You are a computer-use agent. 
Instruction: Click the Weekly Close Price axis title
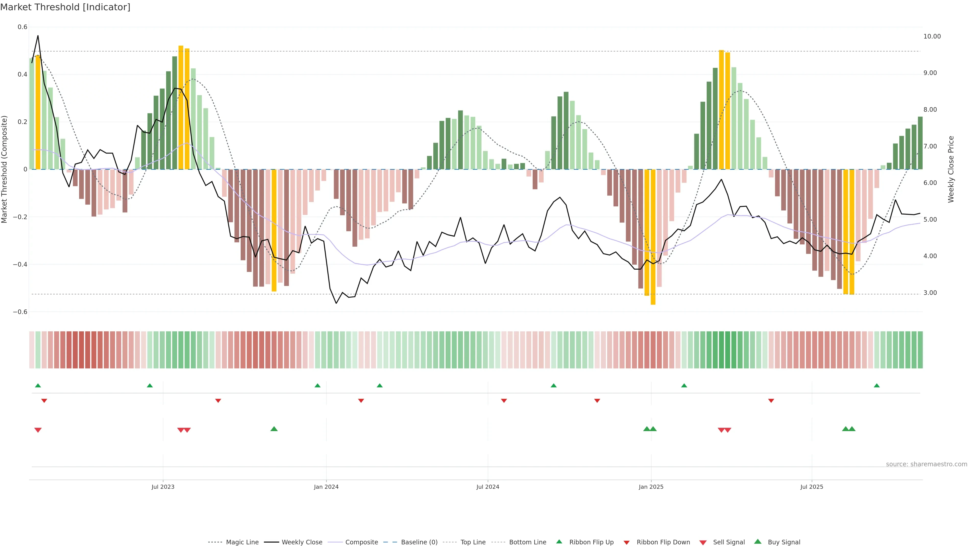pyautogui.click(x=951, y=169)
